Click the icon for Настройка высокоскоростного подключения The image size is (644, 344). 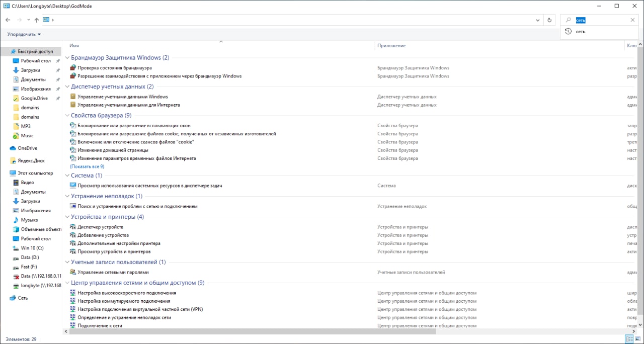73,293
